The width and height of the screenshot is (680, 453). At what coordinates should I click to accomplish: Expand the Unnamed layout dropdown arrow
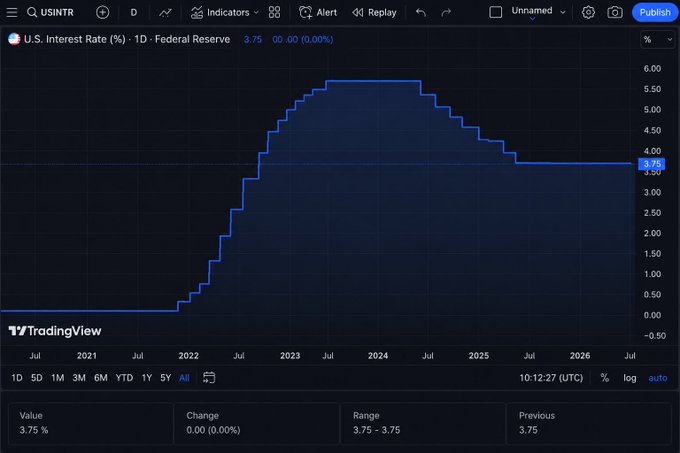click(x=563, y=13)
